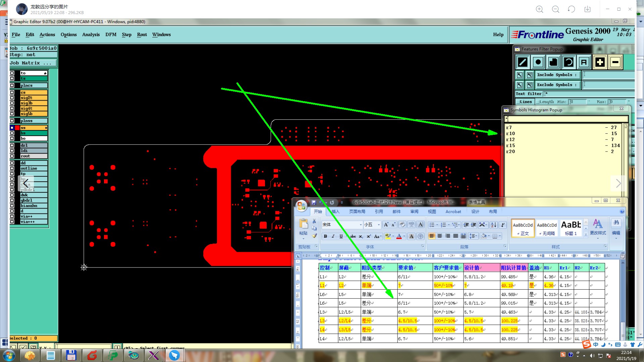Select the Pads round dot filter icon
Viewport: 644px width, 362px height.
click(538, 62)
